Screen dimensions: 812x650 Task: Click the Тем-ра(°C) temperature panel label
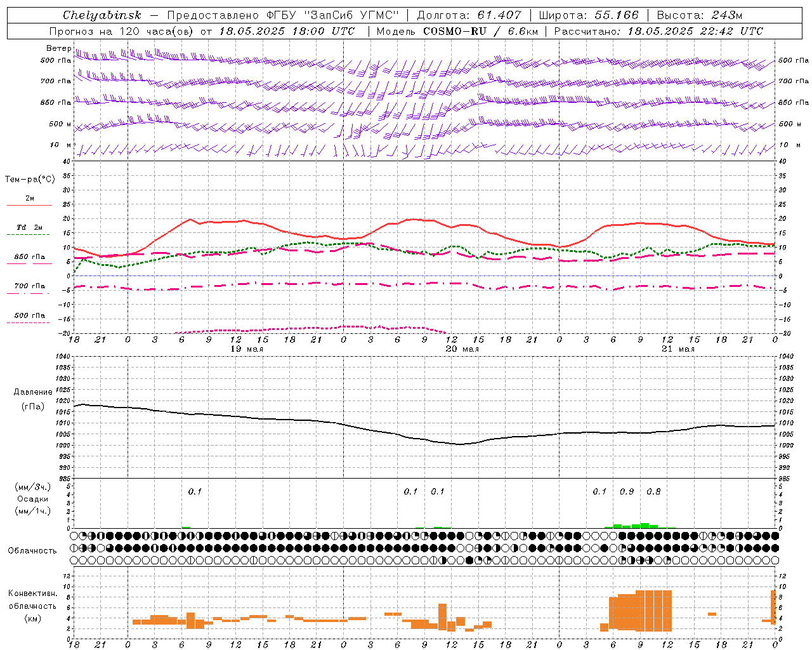click(x=30, y=180)
